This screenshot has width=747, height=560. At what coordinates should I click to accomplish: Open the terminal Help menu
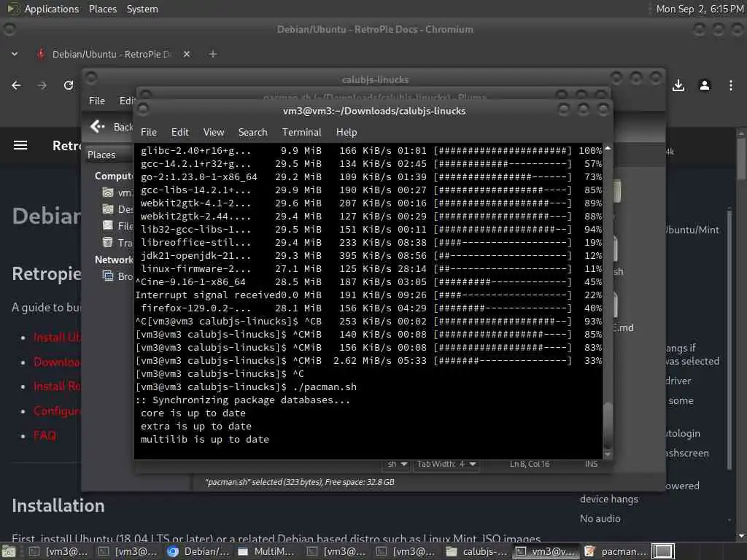pos(347,132)
